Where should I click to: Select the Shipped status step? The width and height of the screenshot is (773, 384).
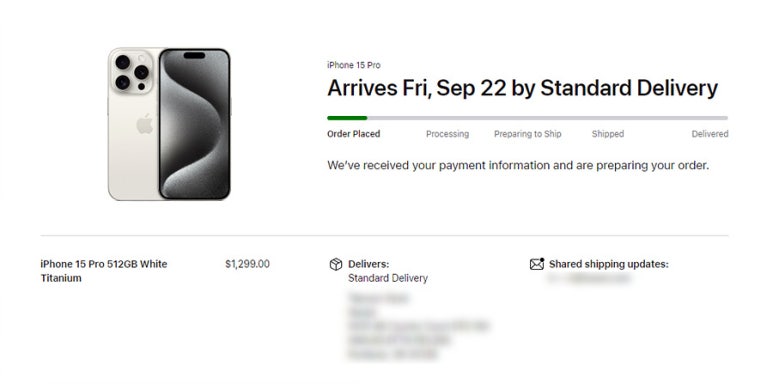click(607, 134)
